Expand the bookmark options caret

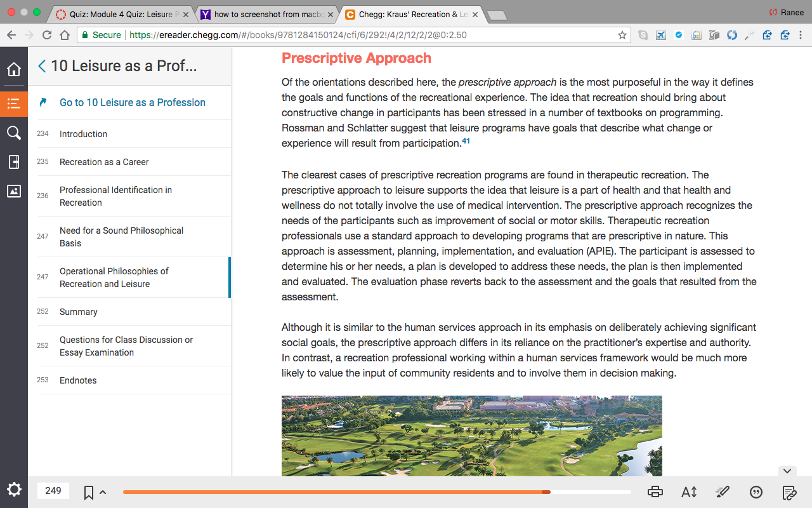click(x=103, y=492)
